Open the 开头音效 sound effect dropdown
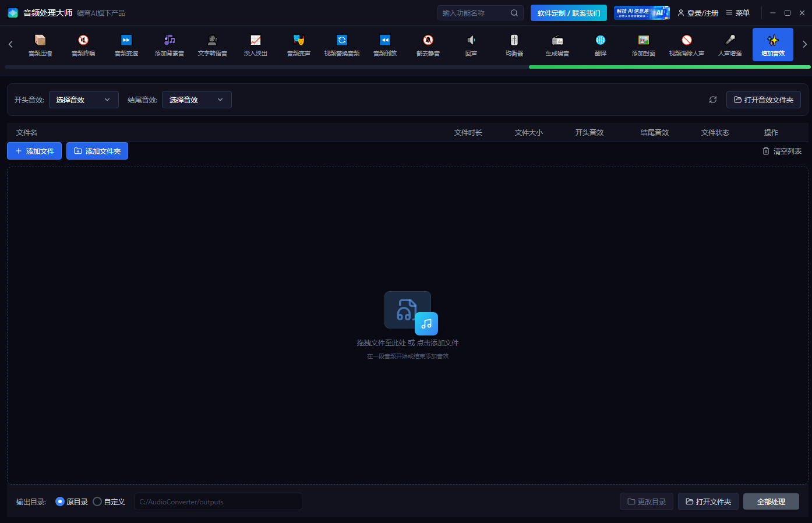The height and width of the screenshot is (523, 812). click(x=83, y=100)
